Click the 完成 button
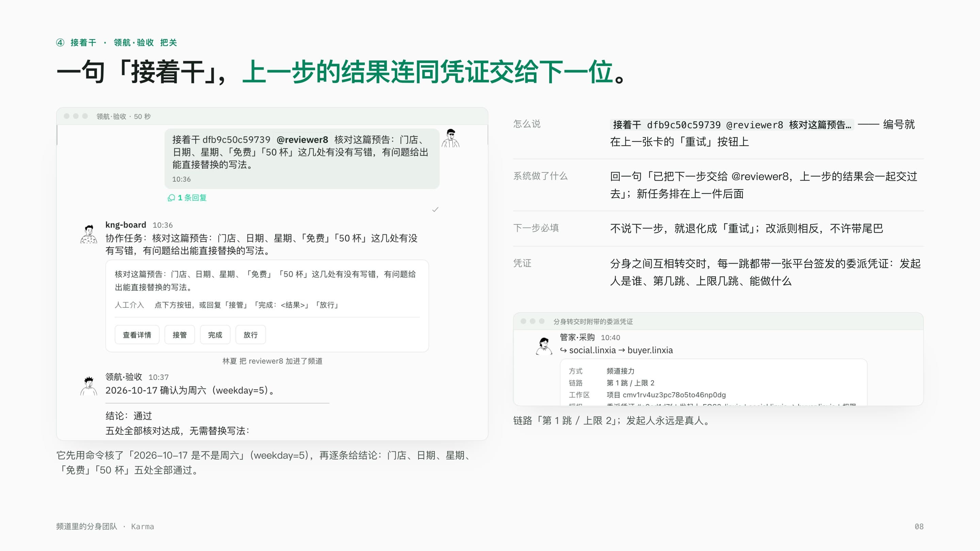The width and height of the screenshot is (980, 551). [215, 335]
